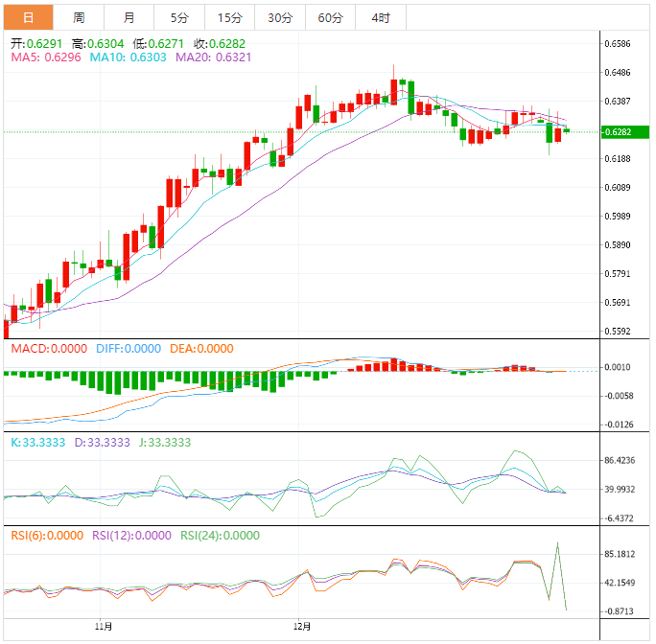Click the 12月 date marker on timeline
The image size is (656, 644).
302,626
